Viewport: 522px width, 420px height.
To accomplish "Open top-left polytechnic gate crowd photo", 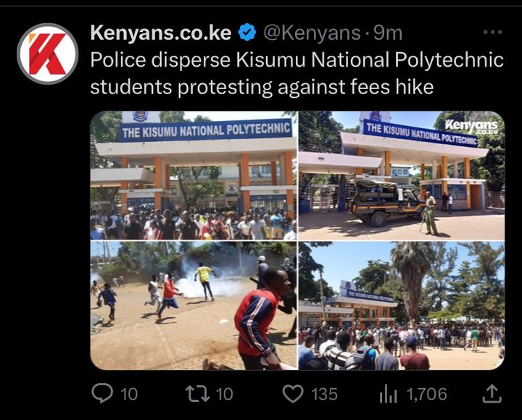I will 194,175.
